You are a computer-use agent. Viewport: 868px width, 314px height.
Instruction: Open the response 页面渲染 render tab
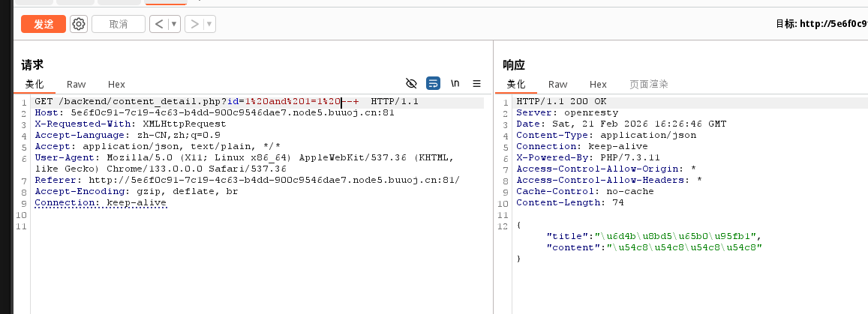(649, 84)
